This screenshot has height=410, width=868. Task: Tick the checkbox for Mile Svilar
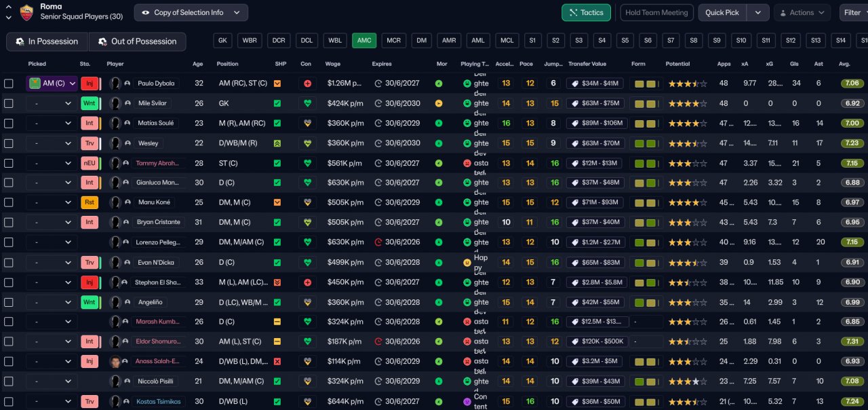8,103
